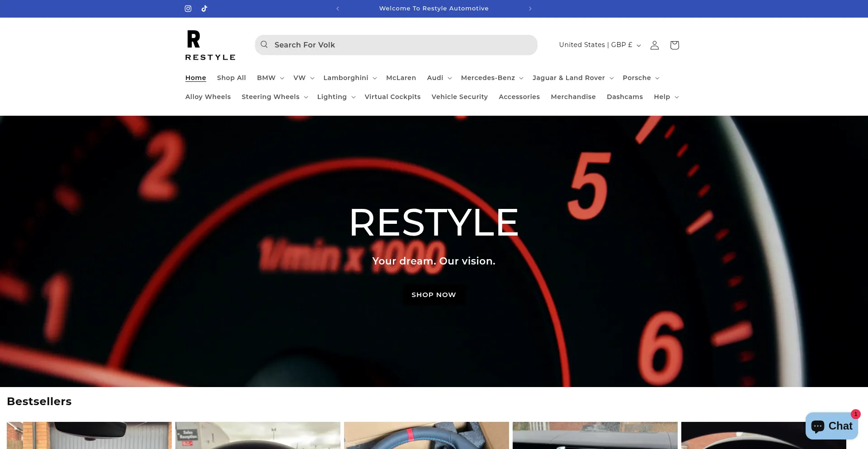Click the SHOP NOW button
The image size is (868, 449).
(x=434, y=294)
